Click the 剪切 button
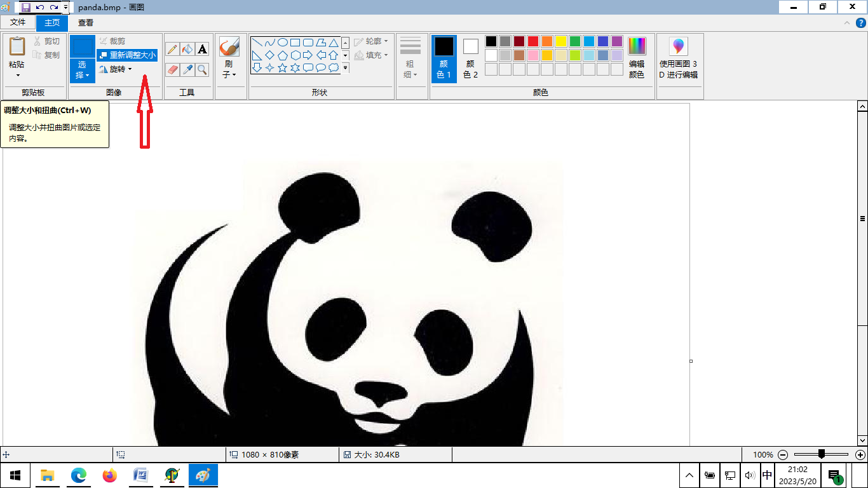The image size is (868, 488). click(46, 41)
